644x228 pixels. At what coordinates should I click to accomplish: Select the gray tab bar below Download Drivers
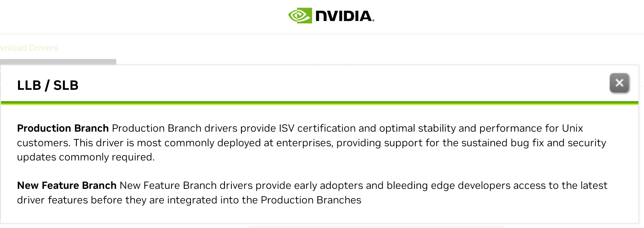point(58,62)
